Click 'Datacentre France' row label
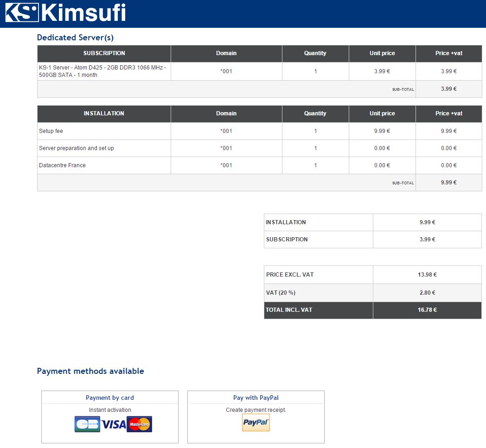The width and height of the screenshot is (486, 448). [x=62, y=165]
